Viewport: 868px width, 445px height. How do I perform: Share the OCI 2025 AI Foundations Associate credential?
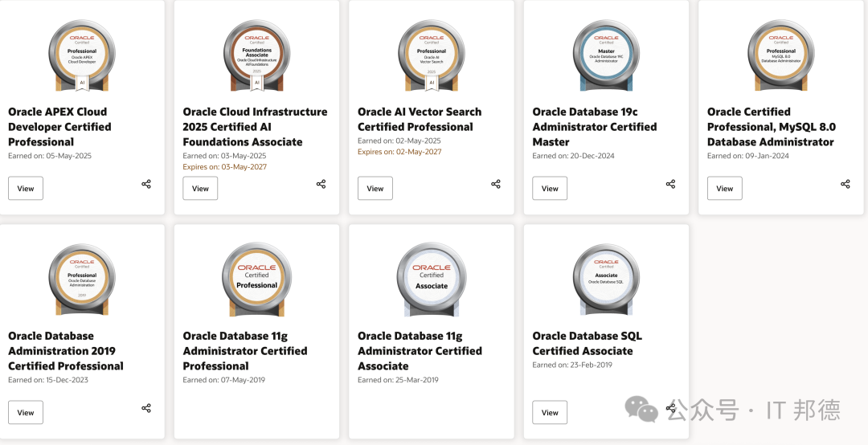[321, 184]
